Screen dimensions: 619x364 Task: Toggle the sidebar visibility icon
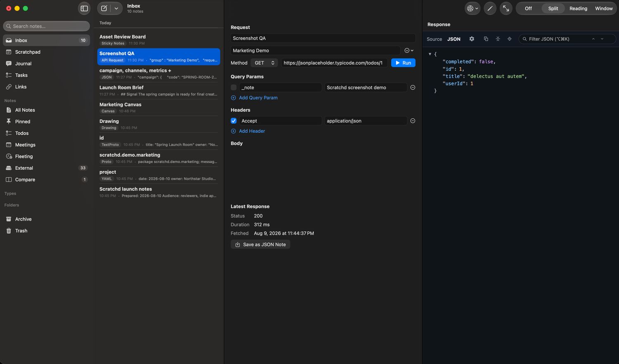click(84, 8)
